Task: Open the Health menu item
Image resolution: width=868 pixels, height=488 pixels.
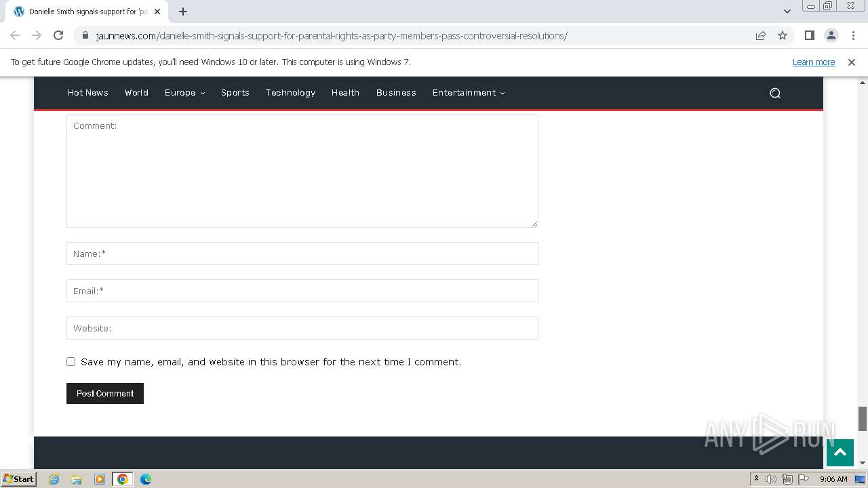Action: 345,93
